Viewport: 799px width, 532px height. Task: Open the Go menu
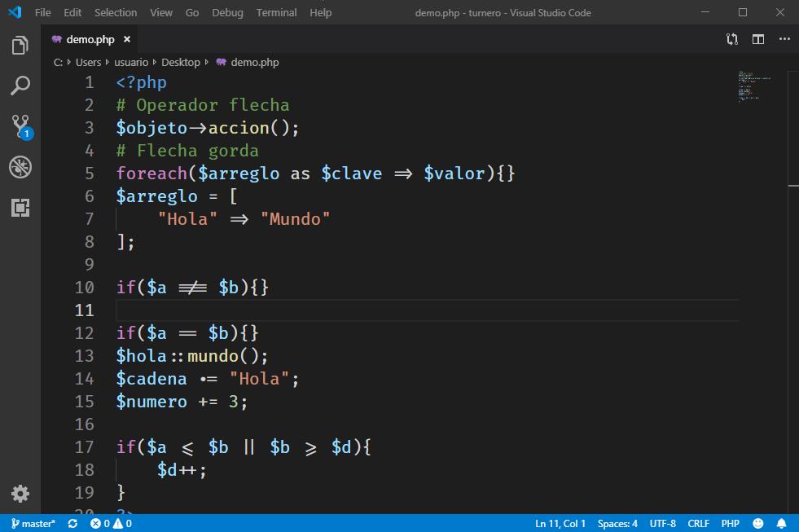pos(192,13)
